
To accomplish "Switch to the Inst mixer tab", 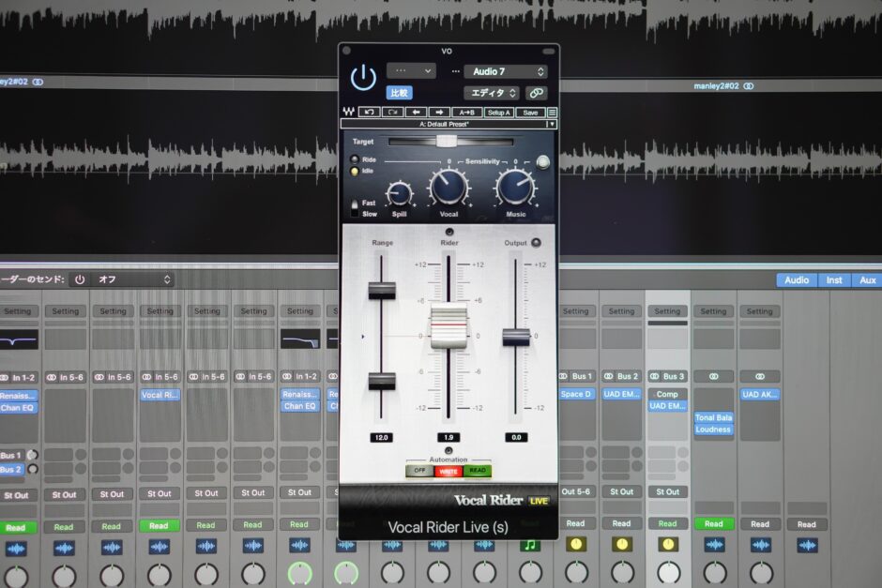I will point(834,280).
